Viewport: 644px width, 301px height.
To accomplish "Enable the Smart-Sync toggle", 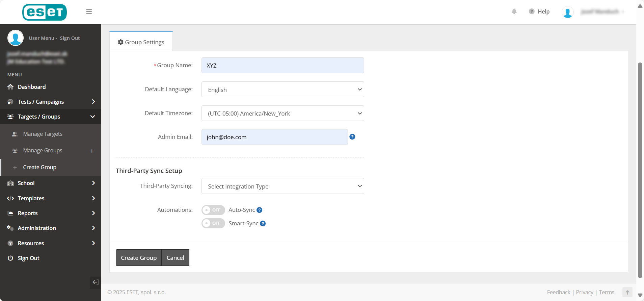I will [x=213, y=223].
